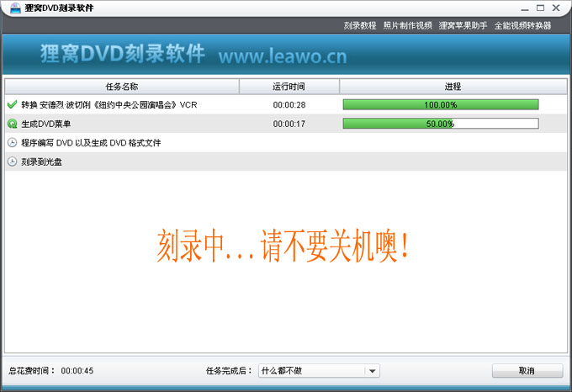Screen dimensions: 572x392
Task: Select the 转换 安德烈·波切利 task row text
Action: point(109,105)
